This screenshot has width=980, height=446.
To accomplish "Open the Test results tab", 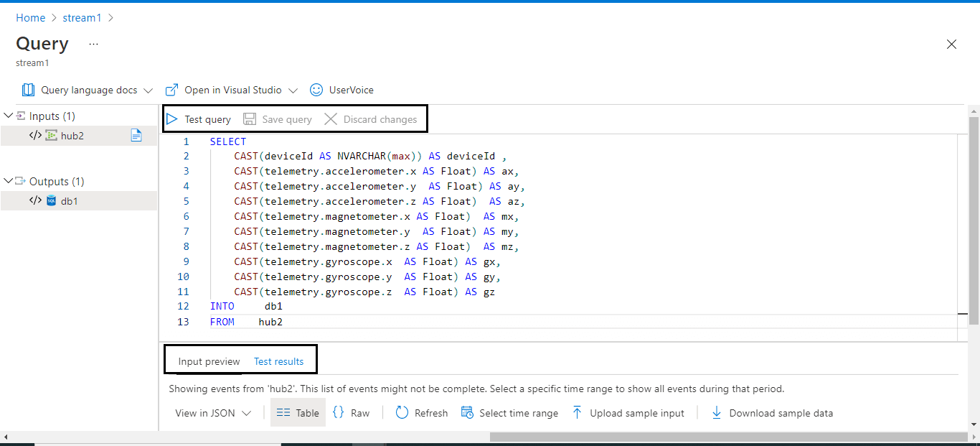I will click(278, 361).
